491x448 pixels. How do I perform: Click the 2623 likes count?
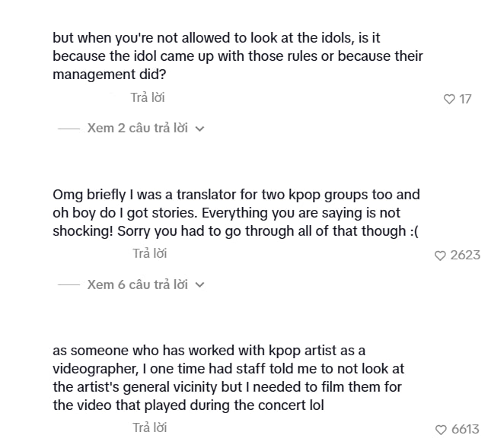tap(465, 256)
